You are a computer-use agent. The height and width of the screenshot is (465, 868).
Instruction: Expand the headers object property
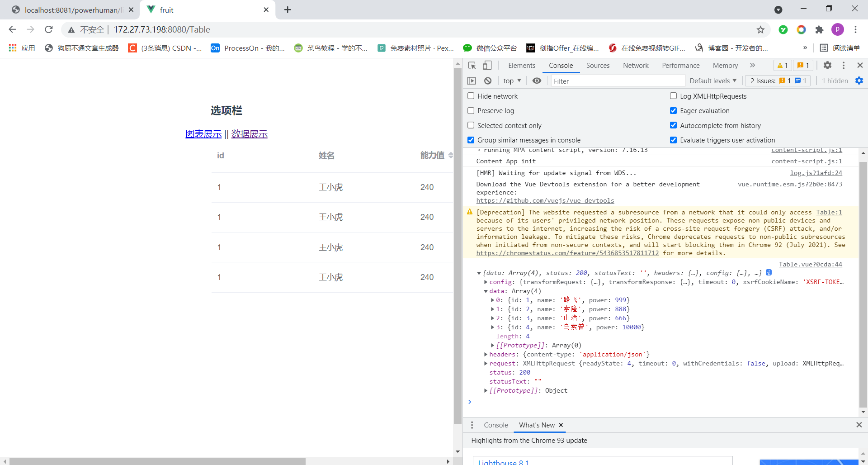coord(486,354)
